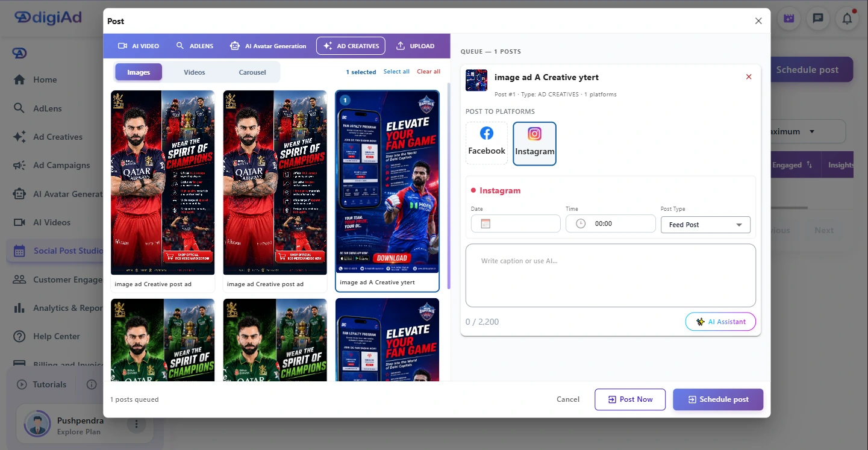Open the three-dot menu beside Pushpendra
The height and width of the screenshot is (450, 868).
(137, 424)
